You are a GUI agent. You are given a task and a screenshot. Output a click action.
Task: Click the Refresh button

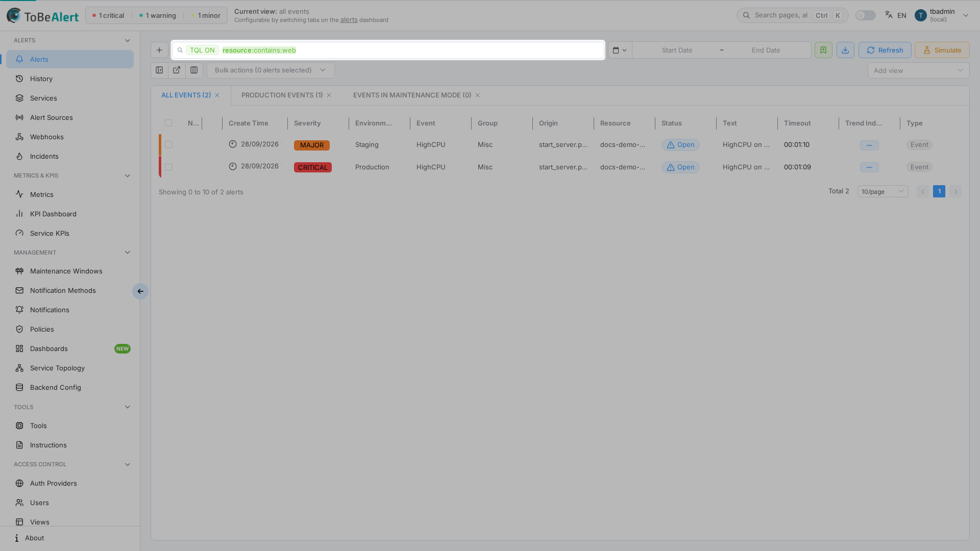click(x=885, y=50)
